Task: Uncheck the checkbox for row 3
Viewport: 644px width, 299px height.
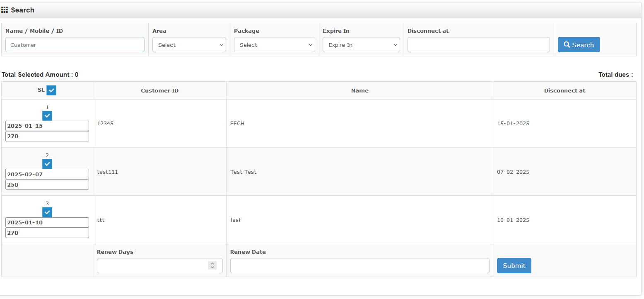Action: (x=47, y=212)
